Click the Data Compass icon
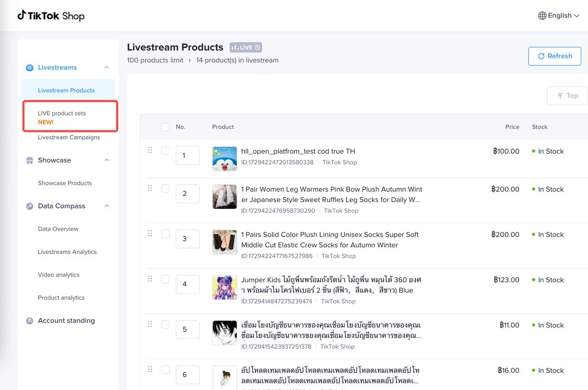Viewport: 588px width, 390px height. click(x=30, y=206)
